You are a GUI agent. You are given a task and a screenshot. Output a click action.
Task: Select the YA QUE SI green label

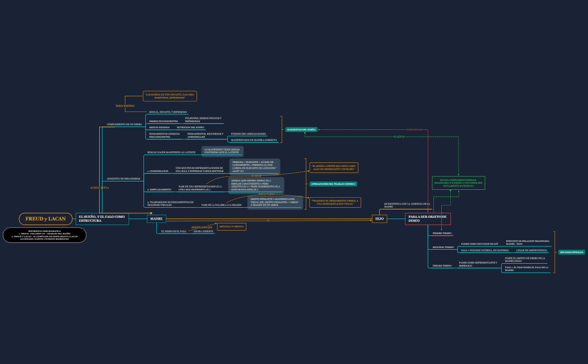tap(399, 137)
